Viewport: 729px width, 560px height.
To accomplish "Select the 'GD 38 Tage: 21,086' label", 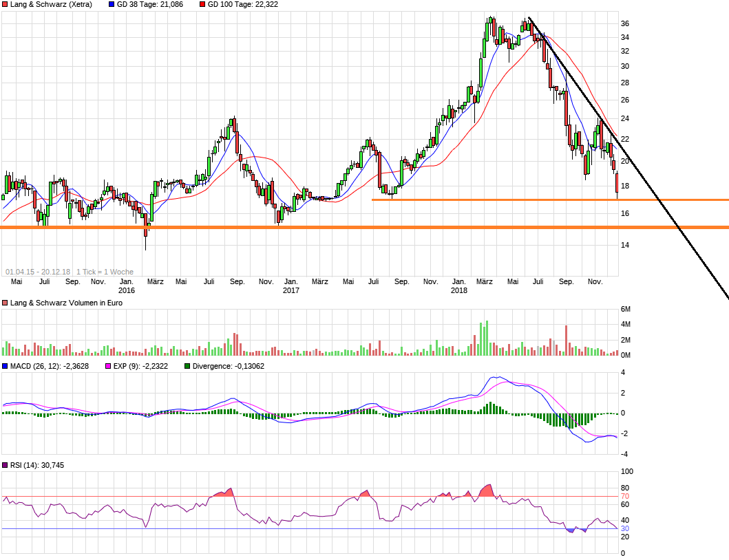I will point(149,5).
